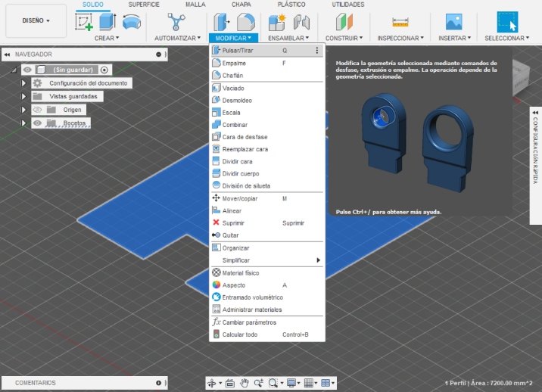Choose Chaflán in the menu

tap(267, 76)
